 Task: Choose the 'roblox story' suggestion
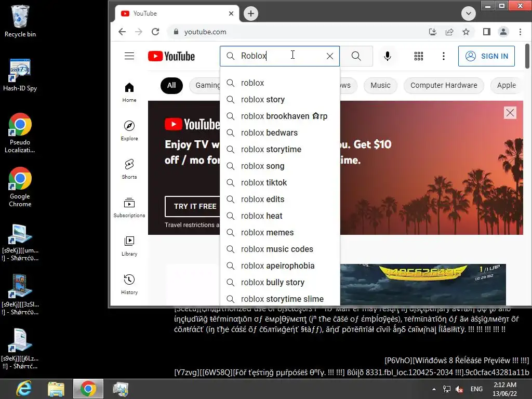click(280, 99)
